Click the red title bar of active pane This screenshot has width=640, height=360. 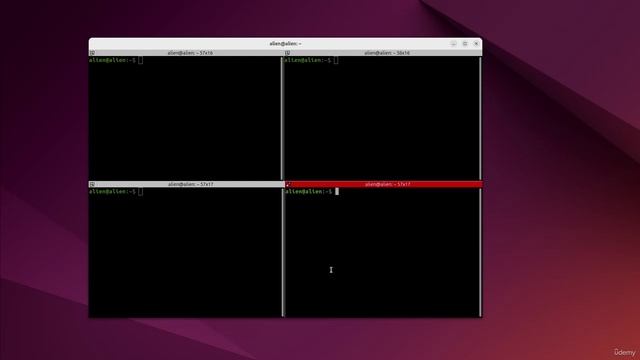[x=383, y=184]
